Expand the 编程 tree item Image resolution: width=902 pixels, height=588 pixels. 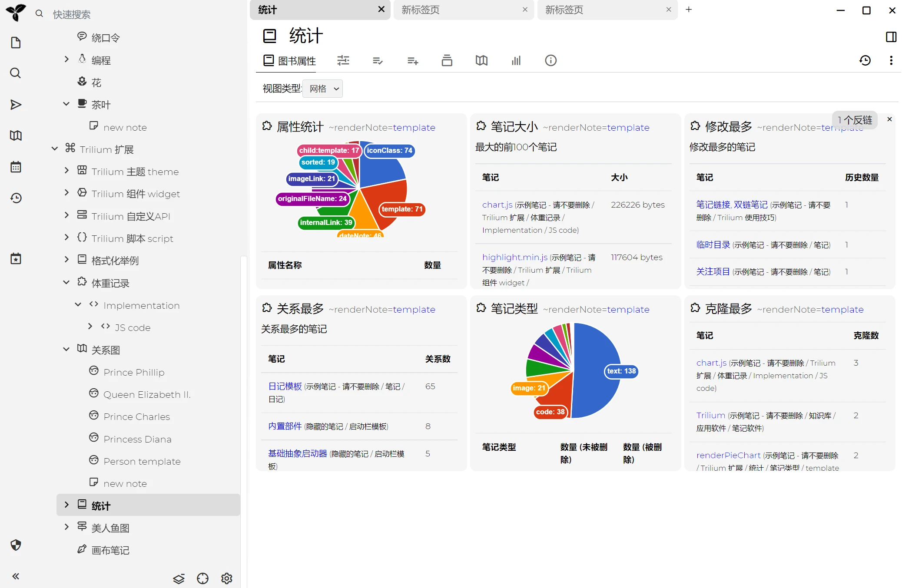[66, 60]
